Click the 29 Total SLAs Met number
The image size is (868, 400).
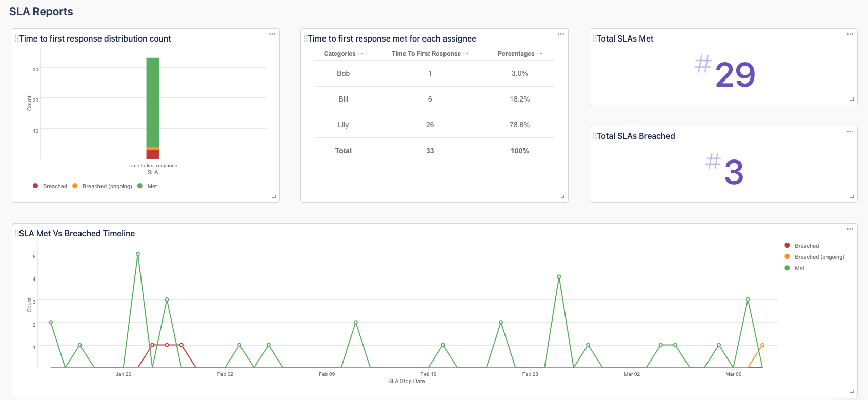click(735, 75)
